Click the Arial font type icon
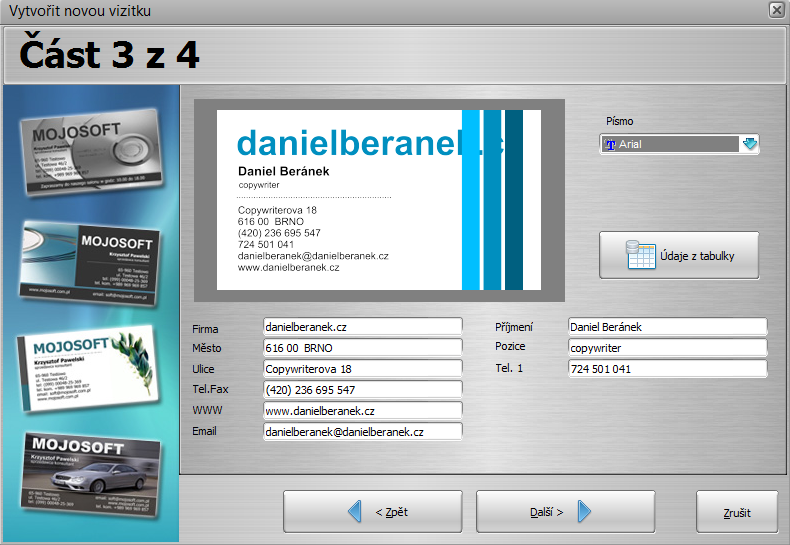 (611, 145)
